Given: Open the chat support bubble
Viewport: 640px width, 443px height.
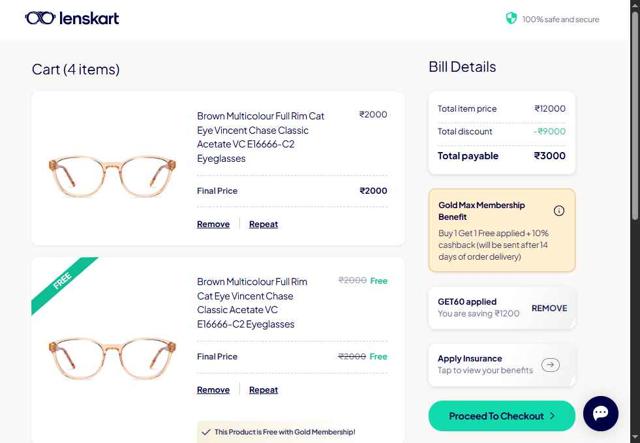Looking at the screenshot, I should [600, 413].
